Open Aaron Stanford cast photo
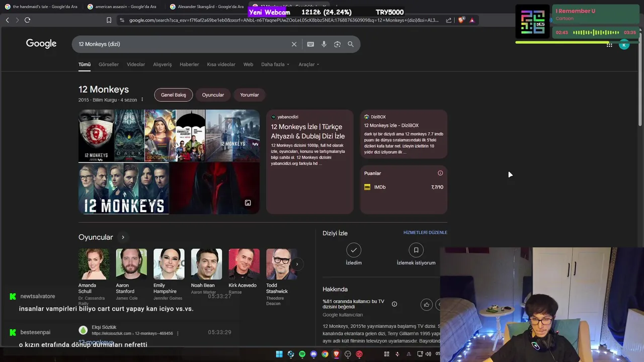The width and height of the screenshot is (644, 362). point(131,264)
